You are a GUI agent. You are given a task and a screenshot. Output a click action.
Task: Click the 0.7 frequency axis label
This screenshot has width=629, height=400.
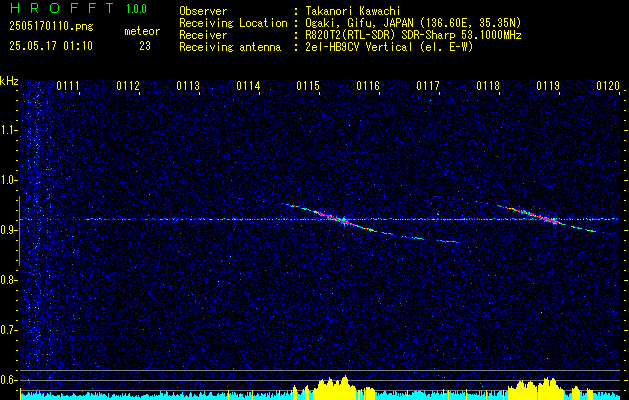(8, 330)
